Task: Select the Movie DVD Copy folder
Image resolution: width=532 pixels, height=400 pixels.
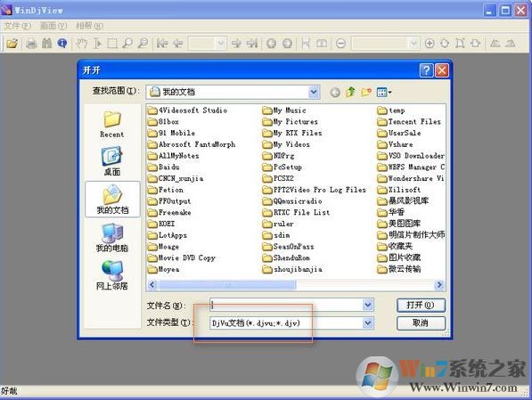Action: coord(182,258)
